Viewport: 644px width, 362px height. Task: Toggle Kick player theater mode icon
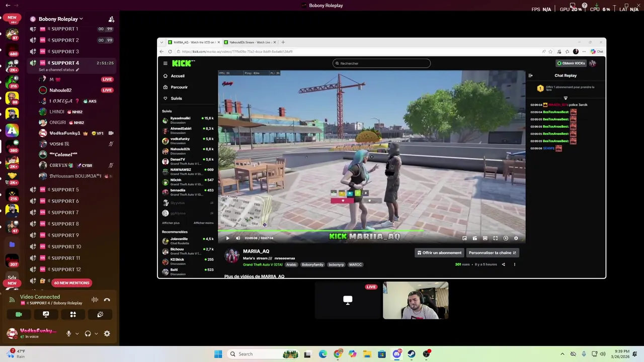pos(485,238)
